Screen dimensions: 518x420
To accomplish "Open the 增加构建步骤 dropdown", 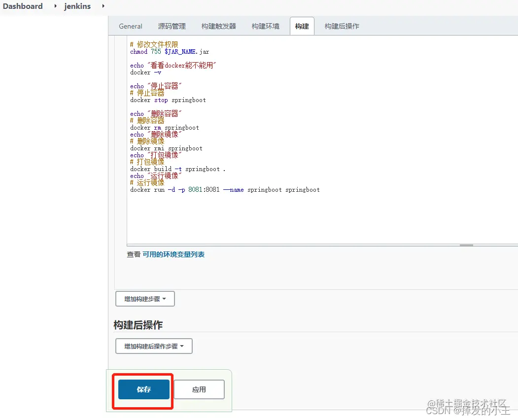I will pos(144,298).
